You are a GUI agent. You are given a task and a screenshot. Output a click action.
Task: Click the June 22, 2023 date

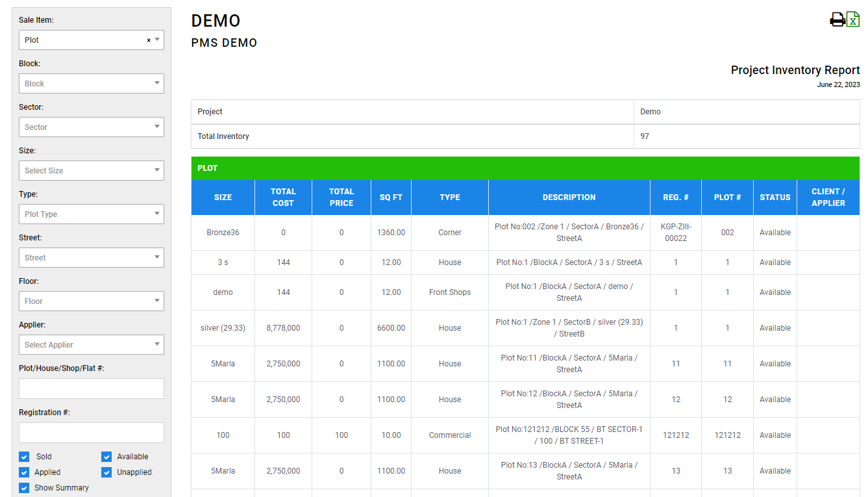[x=838, y=85]
